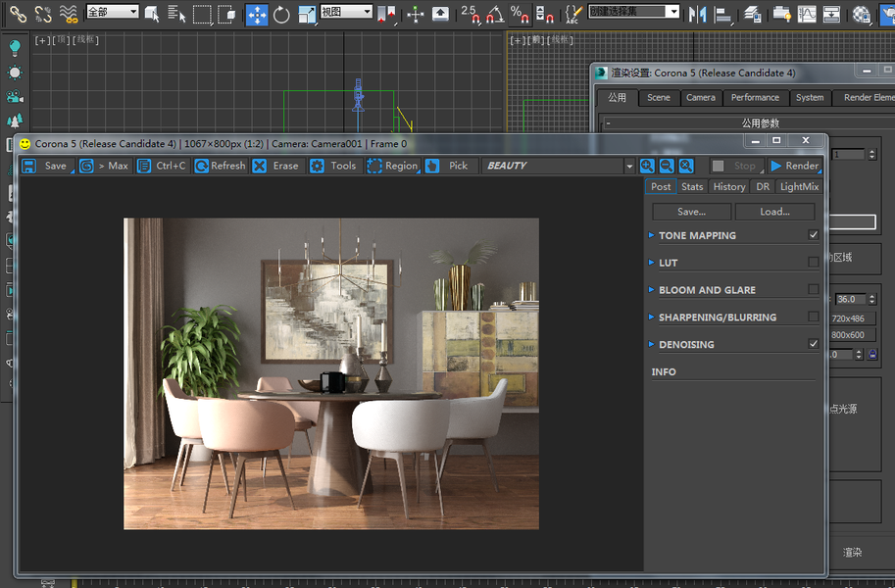Toggle the 2.5D Snaps icon
This screenshot has height=588, width=895.
click(471, 14)
